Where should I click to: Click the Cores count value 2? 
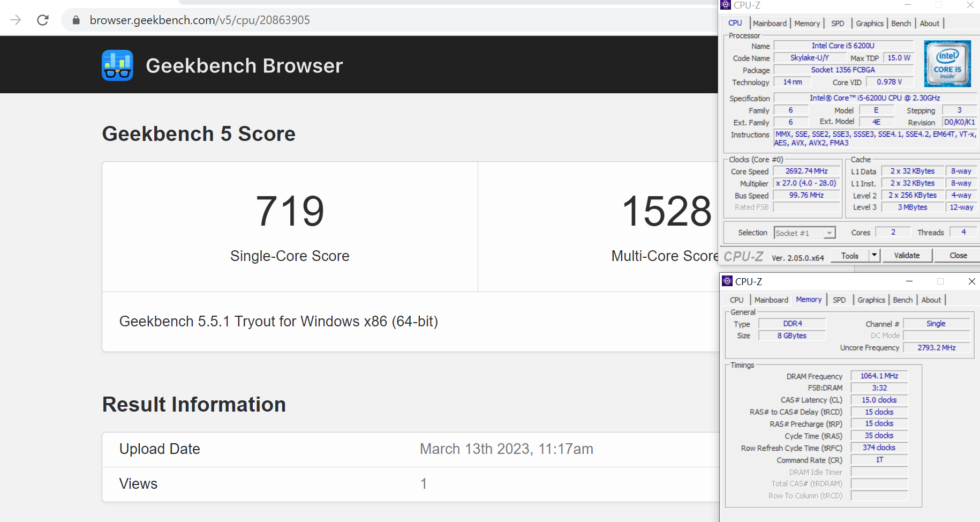(x=893, y=232)
